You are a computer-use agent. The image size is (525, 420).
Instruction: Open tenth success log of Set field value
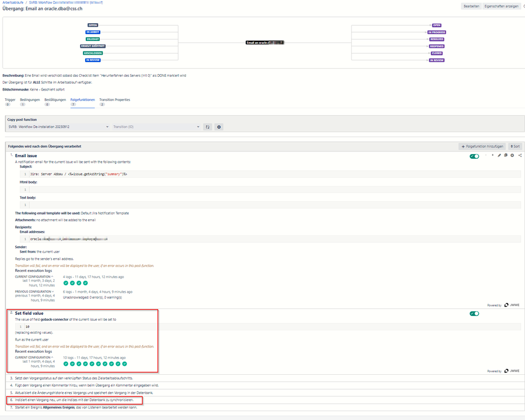(125, 364)
